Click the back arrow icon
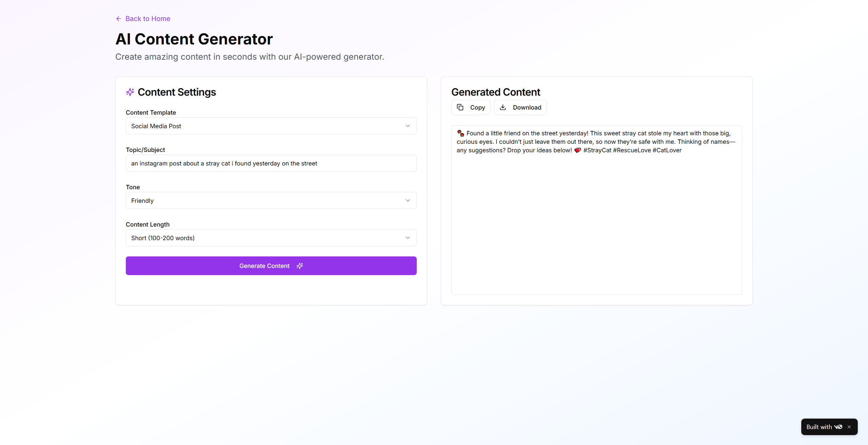Viewport: 868px width, 445px height. [x=119, y=19]
